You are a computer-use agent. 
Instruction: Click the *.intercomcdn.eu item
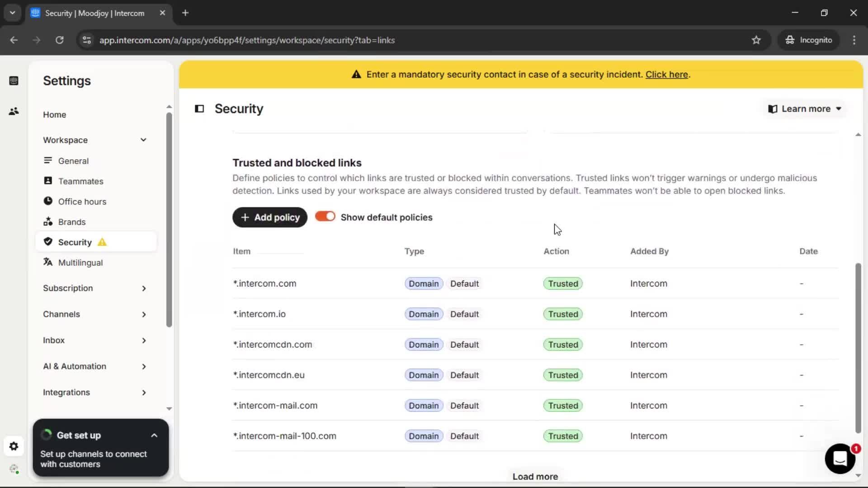(269, 375)
